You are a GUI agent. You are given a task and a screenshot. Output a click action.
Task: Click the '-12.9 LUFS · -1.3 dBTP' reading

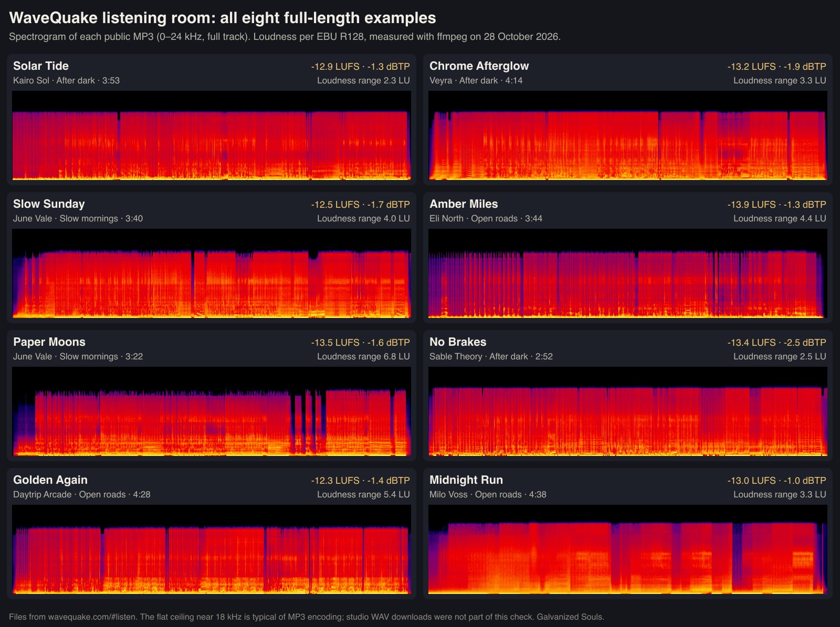coord(360,67)
